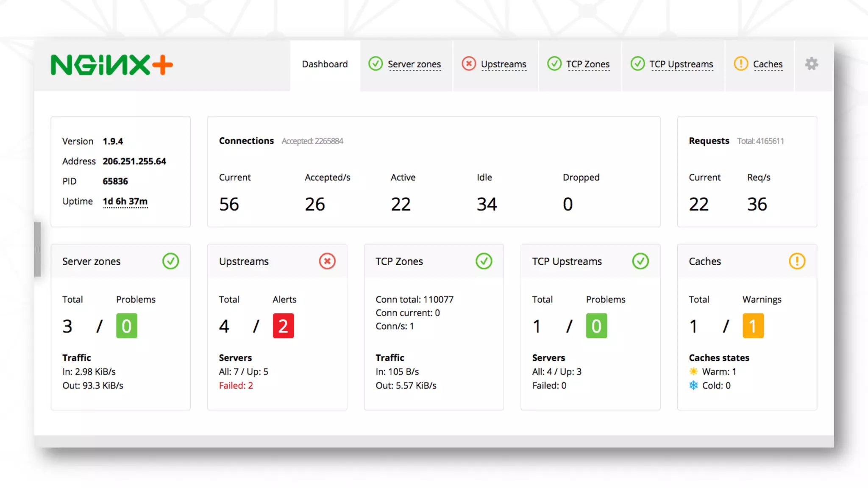Click the orange Warnings badge showing 1
This screenshot has height=488, width=868.
point(753,326)
